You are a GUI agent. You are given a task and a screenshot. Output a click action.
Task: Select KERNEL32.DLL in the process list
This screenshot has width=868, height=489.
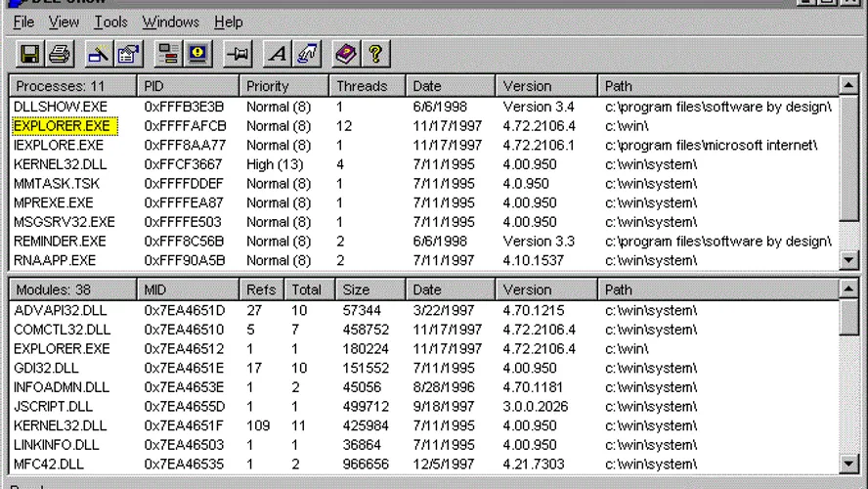(61, 164)
